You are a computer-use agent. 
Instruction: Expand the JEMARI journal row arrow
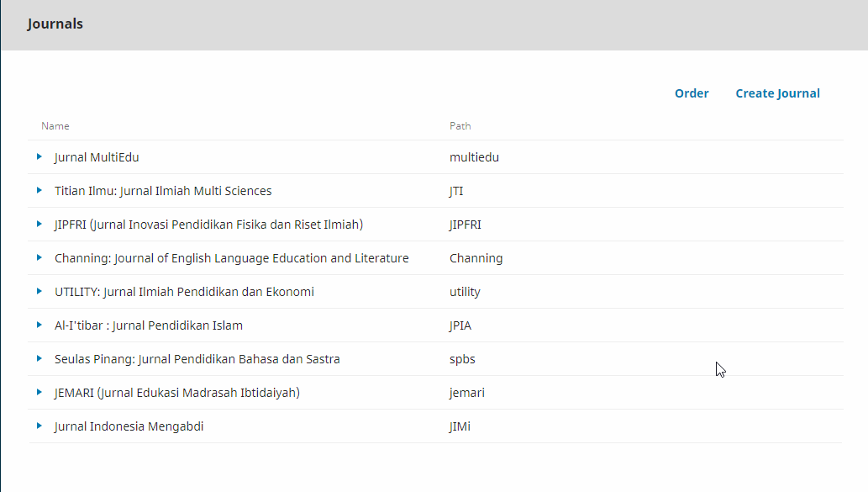[39, 392]
